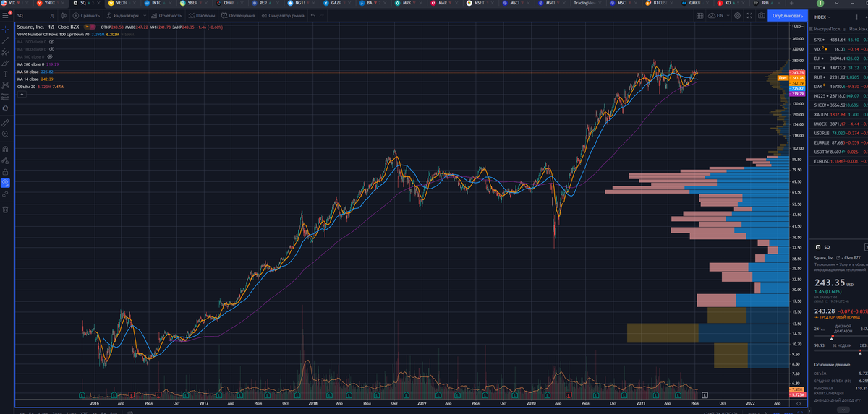
Task: Toggle stay in drawing mode
Action: [6, 160]
